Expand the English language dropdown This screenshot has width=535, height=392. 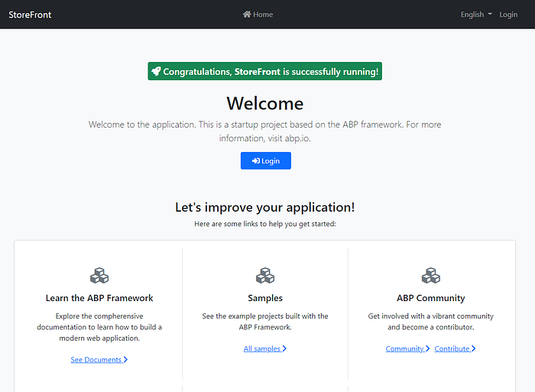coord(476,15)
